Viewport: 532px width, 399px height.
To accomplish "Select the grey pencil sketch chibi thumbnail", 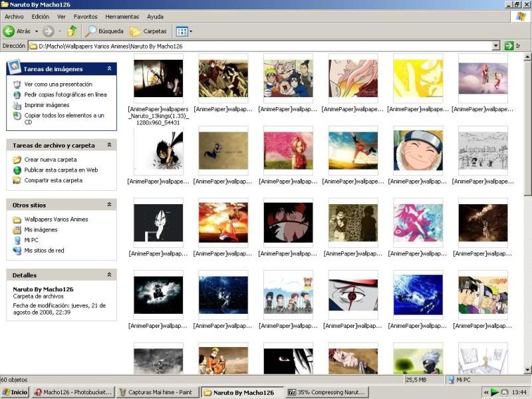I will (x=483, y=150).
